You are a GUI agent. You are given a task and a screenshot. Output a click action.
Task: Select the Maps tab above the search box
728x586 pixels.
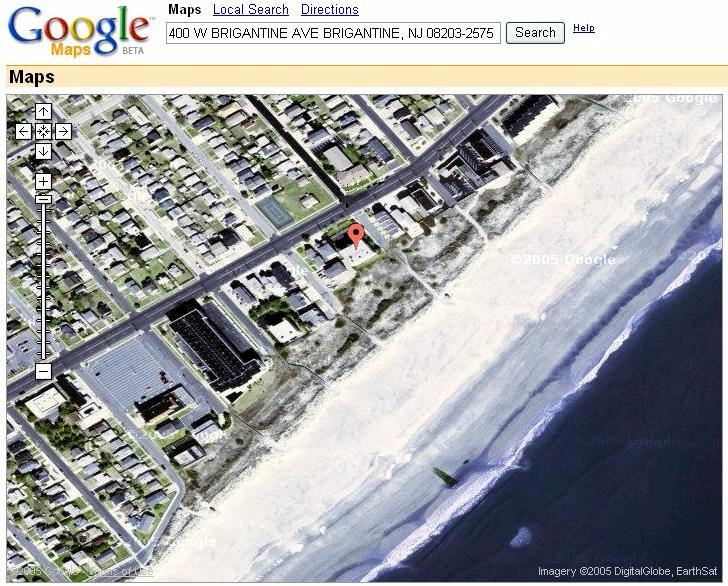tap(184, 9)
